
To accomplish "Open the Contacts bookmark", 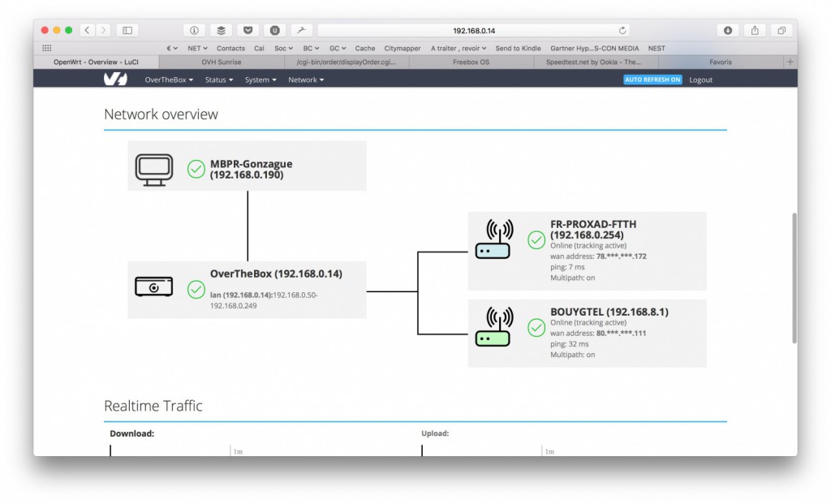I will pos(230,48).
